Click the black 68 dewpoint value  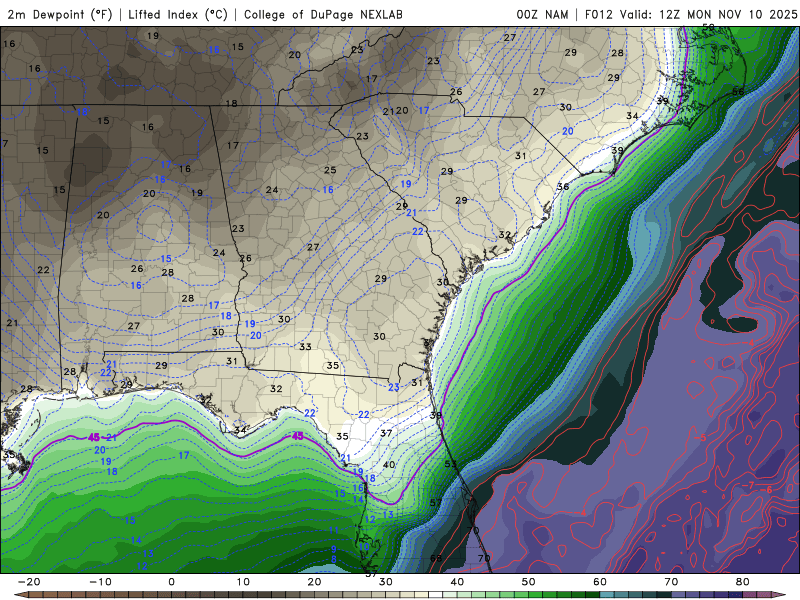point(436,558)
